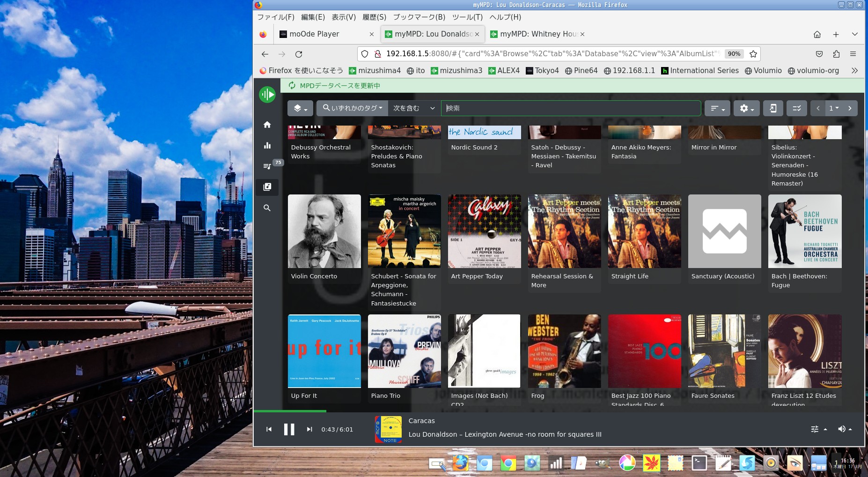Open the Home view in myMPD sidebar
The width and height of the screenshot is (868, 477).
point(267,125)
